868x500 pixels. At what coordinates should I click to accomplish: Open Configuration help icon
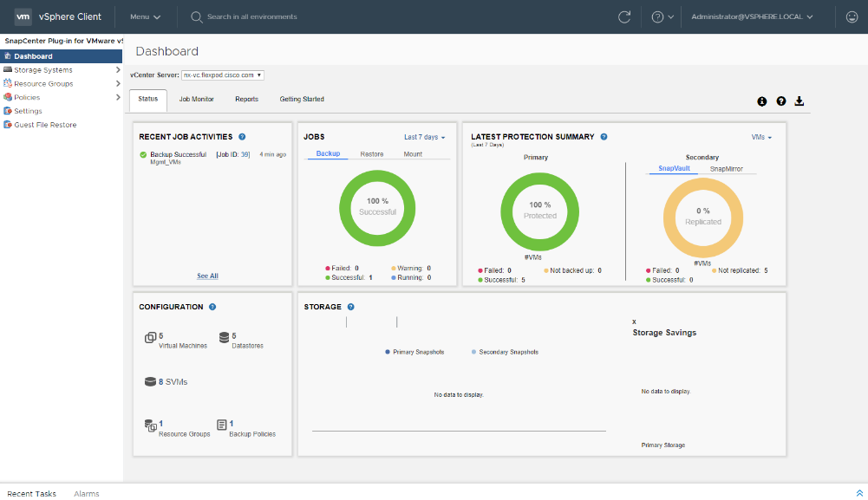[212, 307]
